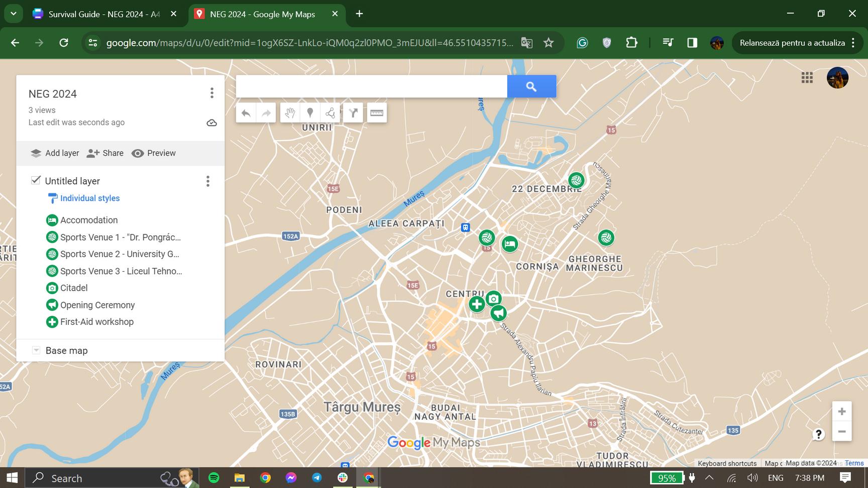Click the sports venue marker near 22 Decembrie
The width and height of the screenshot is (868, 488).
[576, 180]
